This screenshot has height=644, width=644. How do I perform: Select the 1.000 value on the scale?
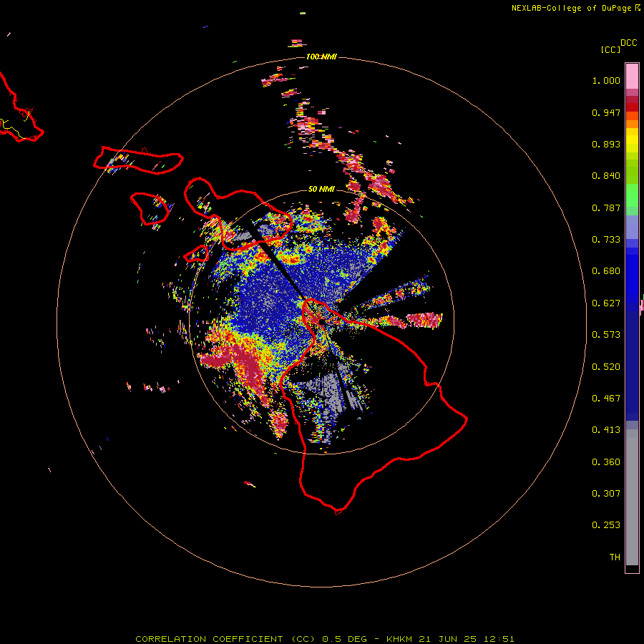pos(606,80)
